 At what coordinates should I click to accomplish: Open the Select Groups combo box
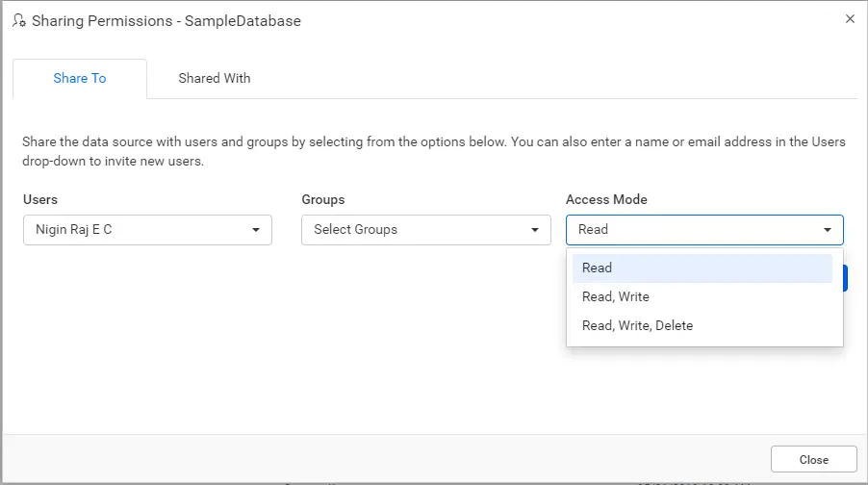pyautogui.click(x=414, y=230)
